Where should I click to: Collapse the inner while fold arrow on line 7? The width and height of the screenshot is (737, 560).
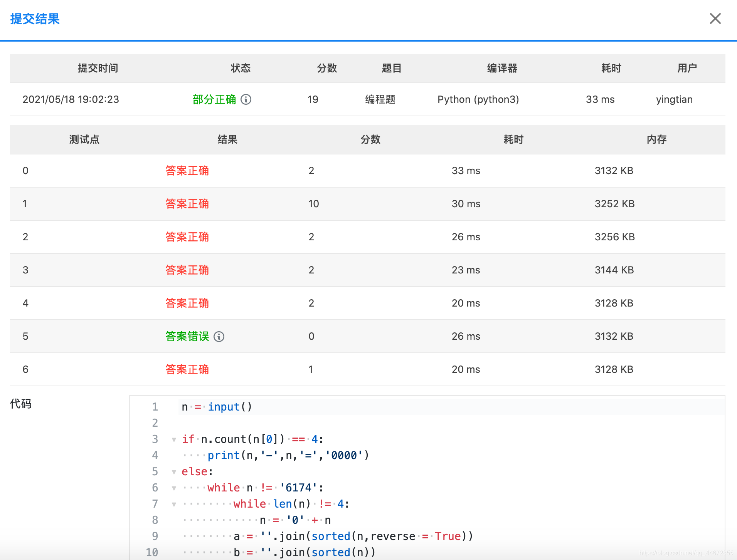click(174, 504)
